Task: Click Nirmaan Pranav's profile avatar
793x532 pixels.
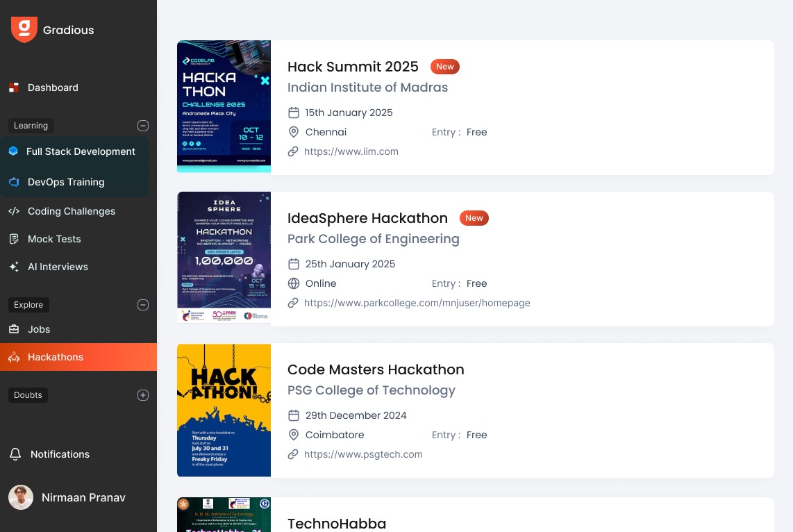Action: click(x=21, y=497)
